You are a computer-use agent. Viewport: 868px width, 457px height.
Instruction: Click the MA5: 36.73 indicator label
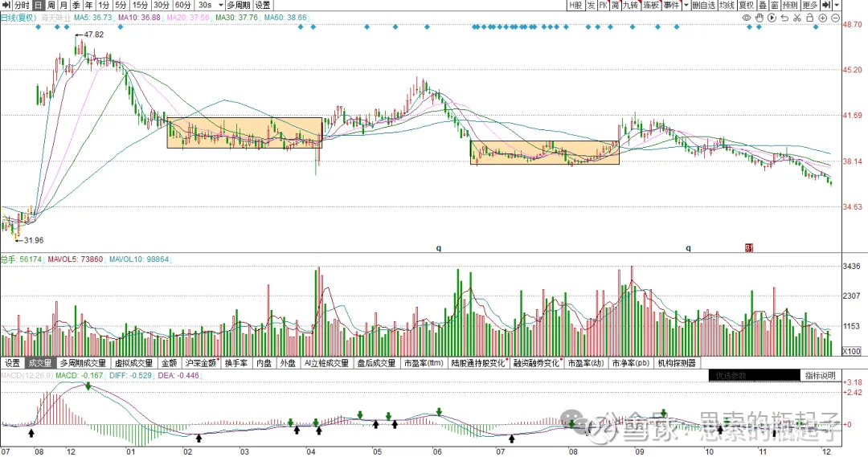(x=93, y=18)
